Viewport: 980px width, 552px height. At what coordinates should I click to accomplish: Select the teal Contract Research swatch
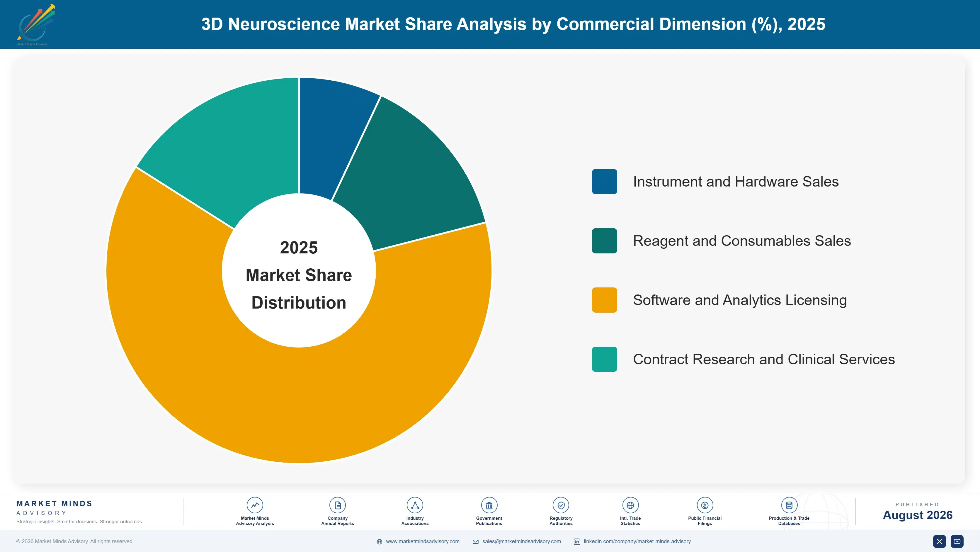point(604,359)
